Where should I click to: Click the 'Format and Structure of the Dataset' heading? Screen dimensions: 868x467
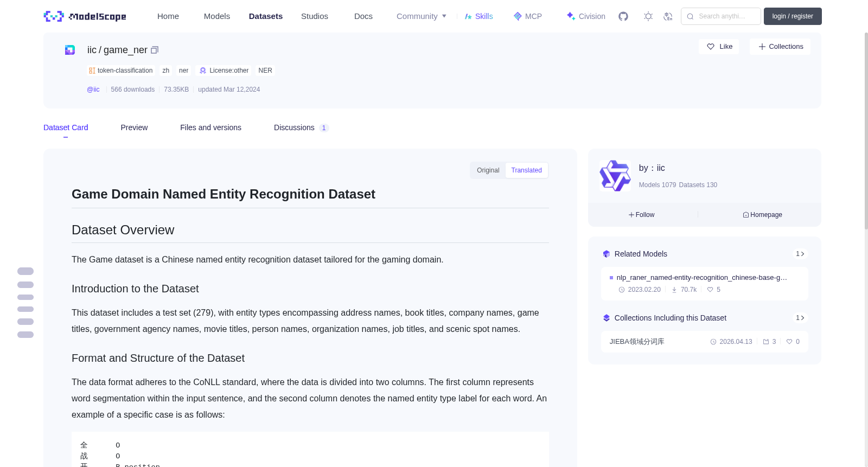(158, 359)
